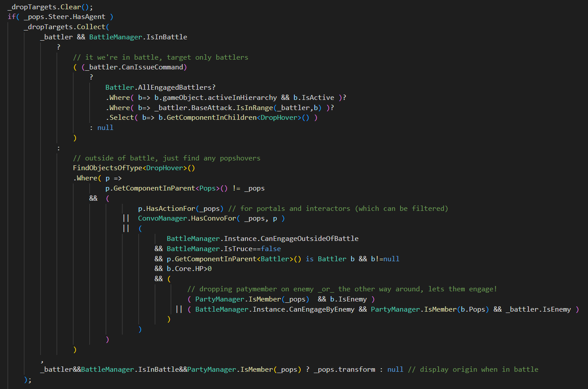Click the '.Where( p =>' line
This screenshot has width=588, height=389.
tap(97, 178)
